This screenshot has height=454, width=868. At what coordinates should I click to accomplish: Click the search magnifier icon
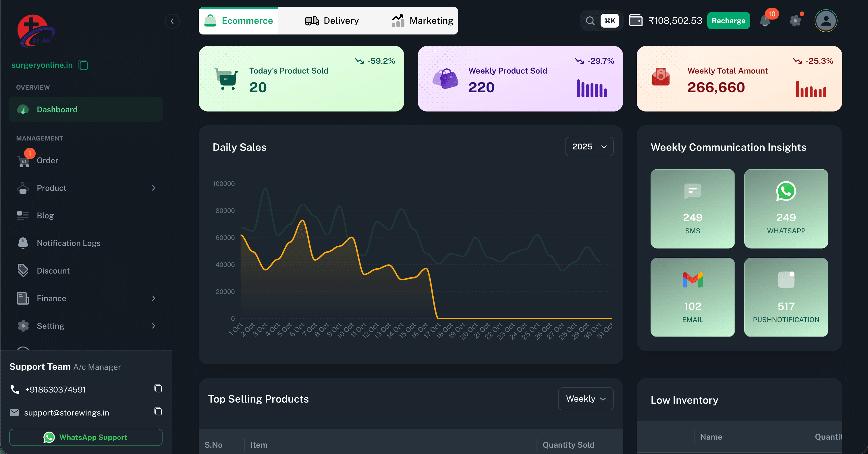pyautogui.click(x=590, y=21)
